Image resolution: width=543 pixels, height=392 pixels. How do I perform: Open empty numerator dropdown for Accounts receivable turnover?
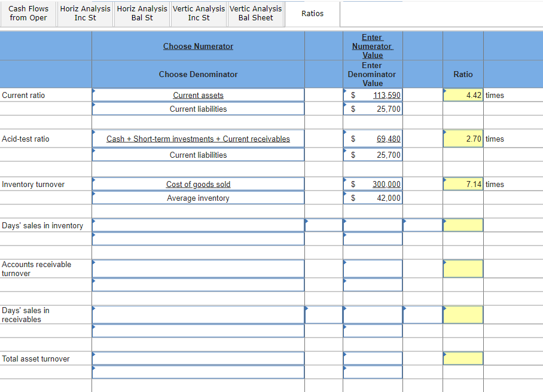click(x=198, y=269)
